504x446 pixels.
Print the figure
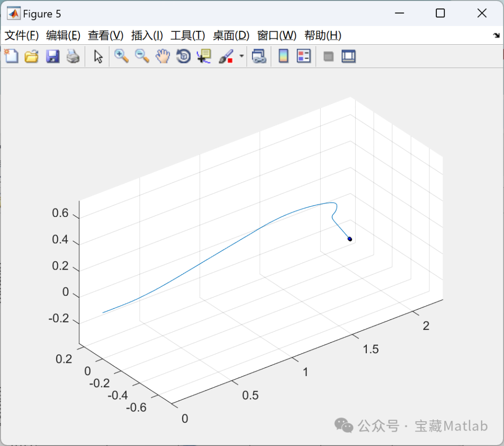[x=73, y=56]
